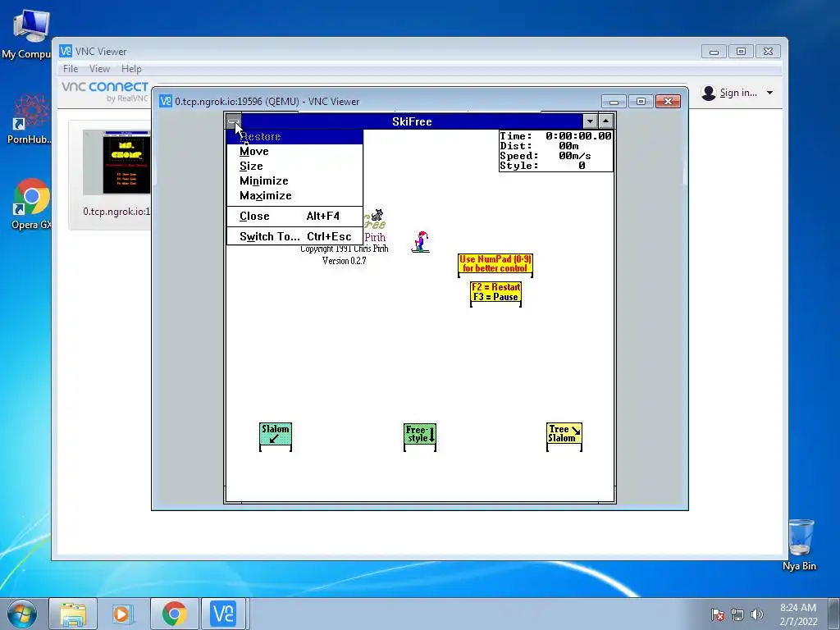Click the Speed readout in stats box
Screen dimensions: 840x630
[546, 156]
